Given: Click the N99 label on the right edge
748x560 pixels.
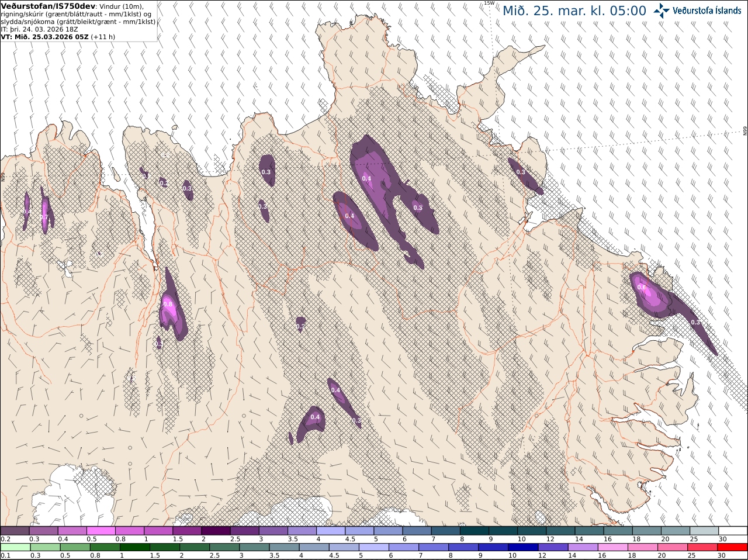Looking at the screenshot, I should coord(745,131).
